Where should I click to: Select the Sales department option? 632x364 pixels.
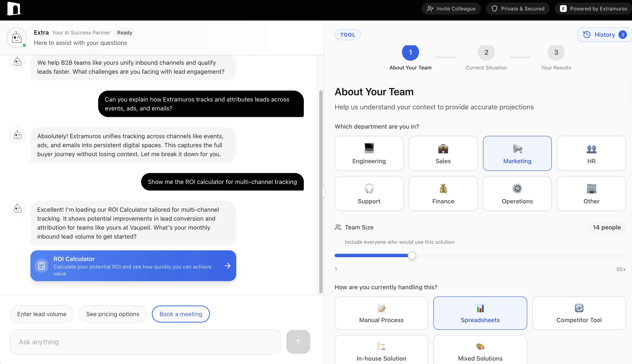point(443,153)
